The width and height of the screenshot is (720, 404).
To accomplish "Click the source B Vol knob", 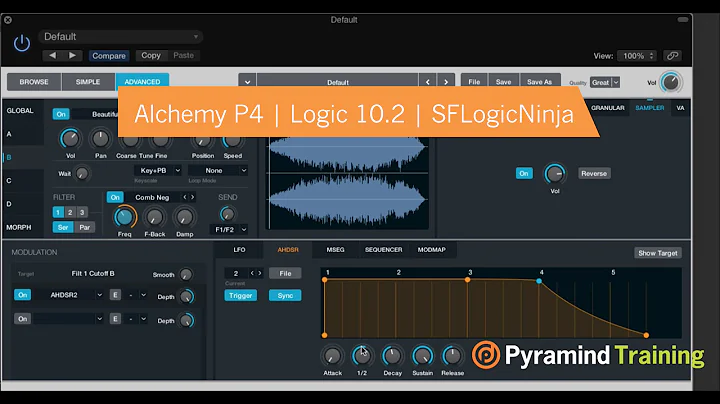I will (70, 139).
